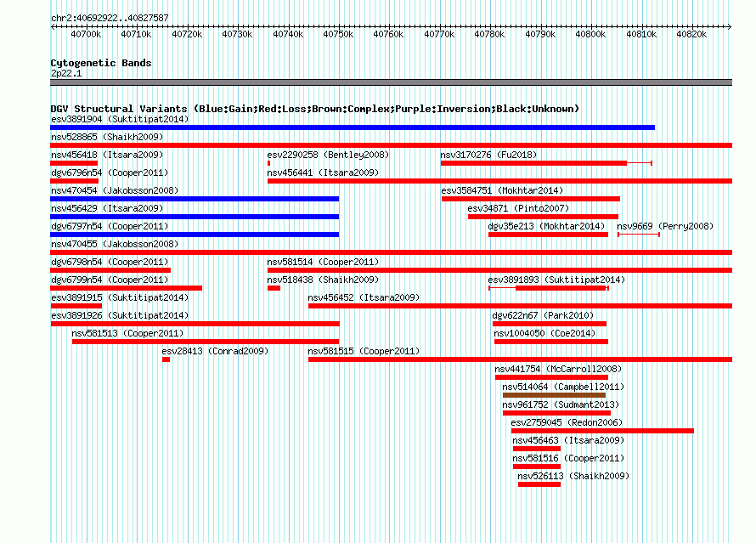
Task: Open nsv514064 (Campbell2011) variant label
Action: (563, 387)
